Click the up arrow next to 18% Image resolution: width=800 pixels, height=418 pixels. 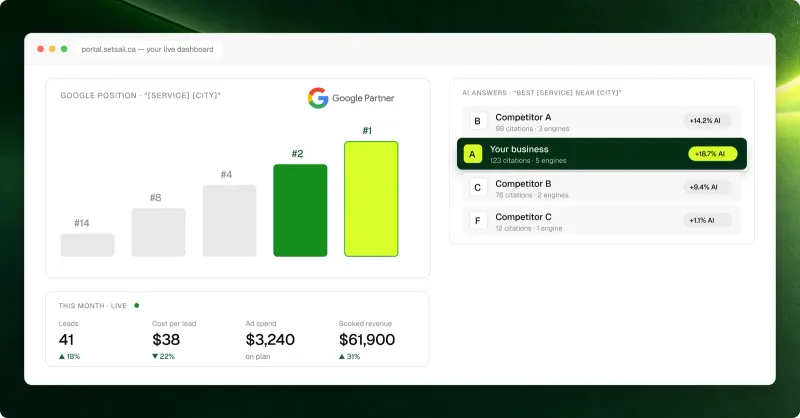click(62, 356)
